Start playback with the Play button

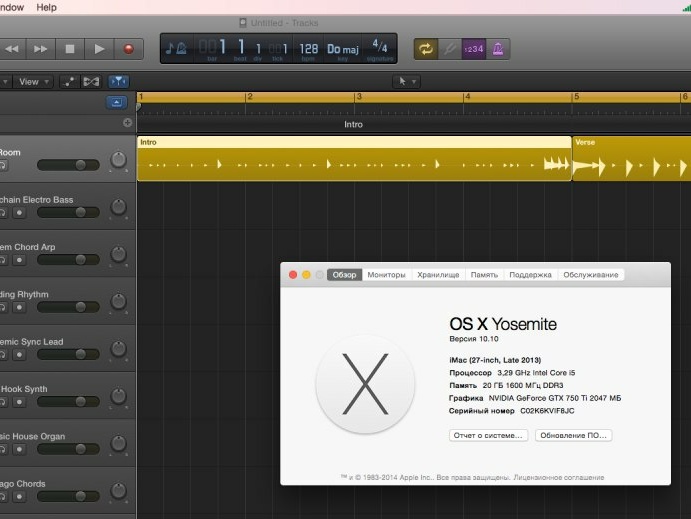(99, 49)
